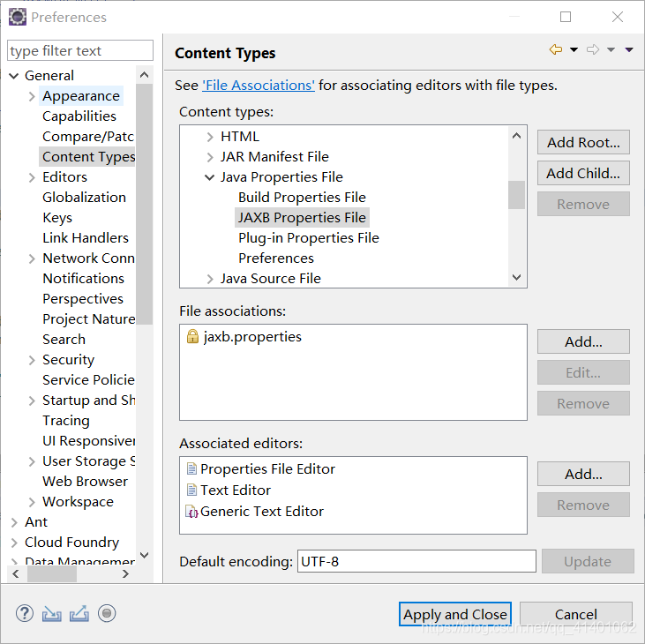Click the Help question mark icon
The height and width of the screenshot is (644, 645).
click(25, 613)
